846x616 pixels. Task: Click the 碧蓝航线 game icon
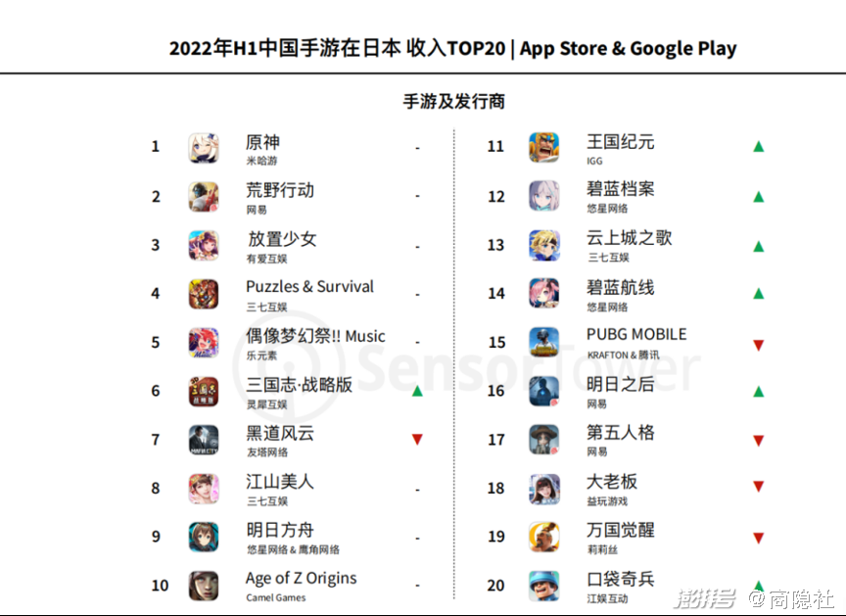coord(544,294)
